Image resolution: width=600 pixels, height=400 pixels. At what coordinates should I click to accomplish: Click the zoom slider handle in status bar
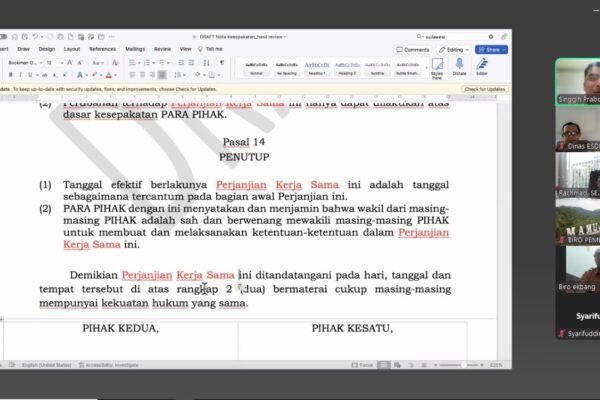(463, 365)
